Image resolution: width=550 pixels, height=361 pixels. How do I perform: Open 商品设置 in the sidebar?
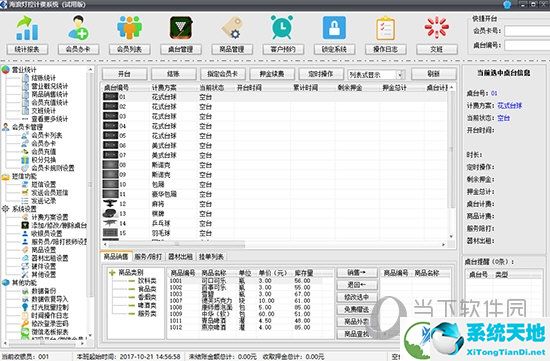pos(43,250)
